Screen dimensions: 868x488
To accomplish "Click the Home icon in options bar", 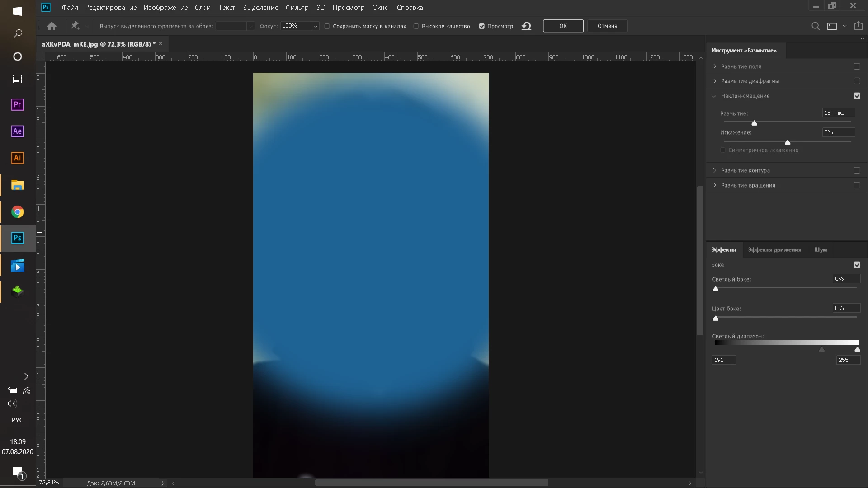I will pos(52,26).
